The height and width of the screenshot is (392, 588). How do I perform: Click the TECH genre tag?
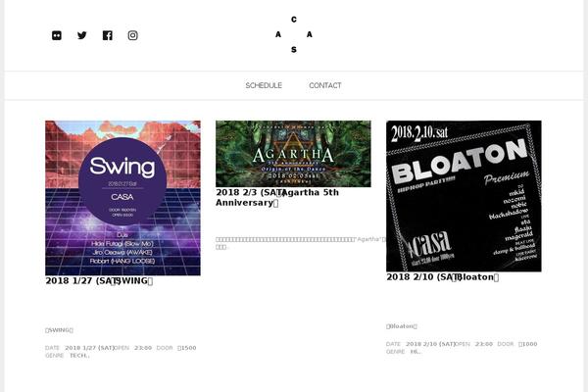pos(79,355)
